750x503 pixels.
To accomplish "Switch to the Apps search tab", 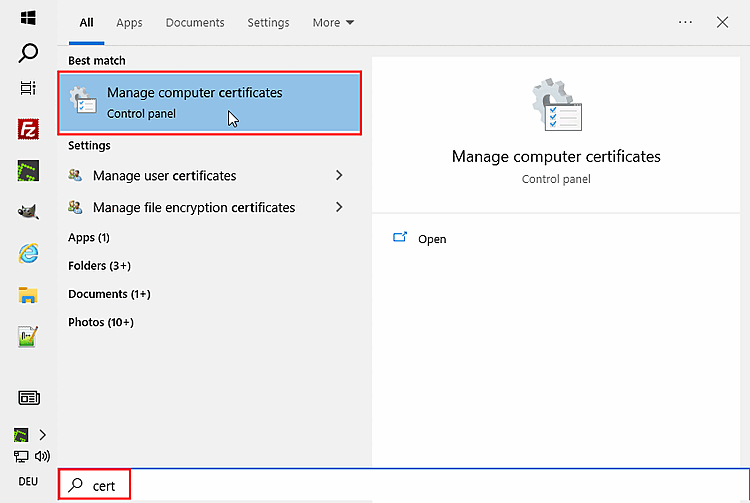I will (129, 22).
